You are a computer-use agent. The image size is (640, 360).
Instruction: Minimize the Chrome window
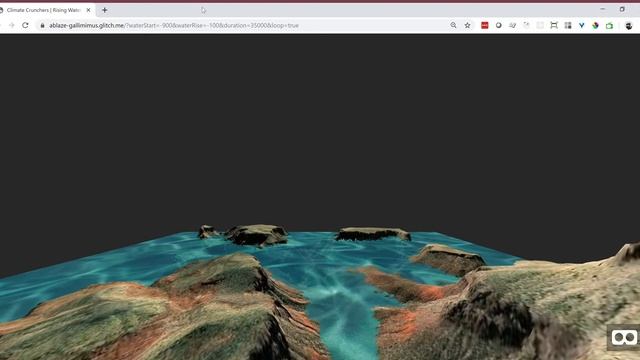click(603, 9)
